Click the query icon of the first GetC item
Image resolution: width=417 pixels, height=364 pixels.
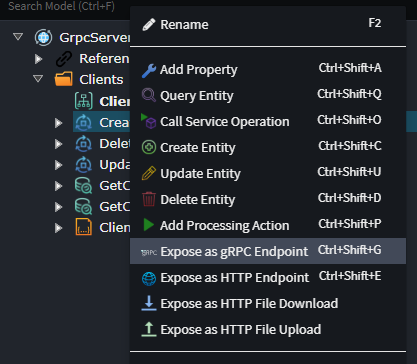83,186
